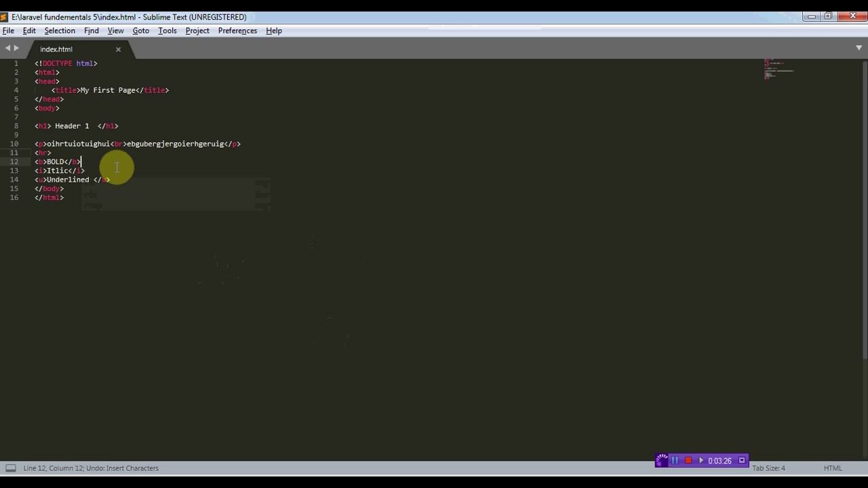Stop the screen recording with red square
The width and height of the screenshot is (868, 488).
point(688,461)
